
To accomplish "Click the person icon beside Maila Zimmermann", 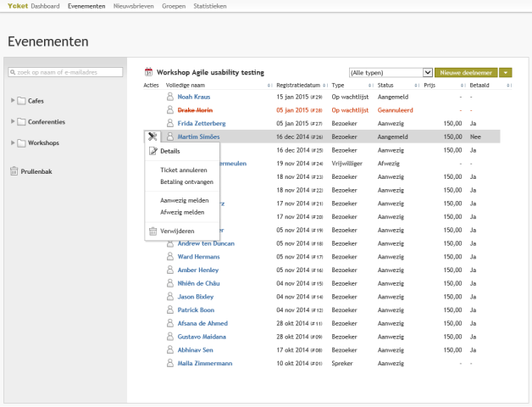I will [x=170, y=362].
